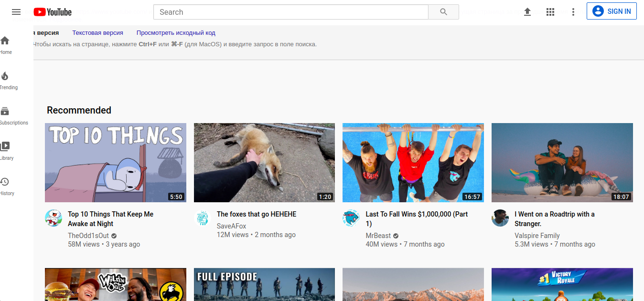Open the Victory Royale video thumbnail
Image resolution: width=644 pixels, height=301 pixels.
(562, 284)
